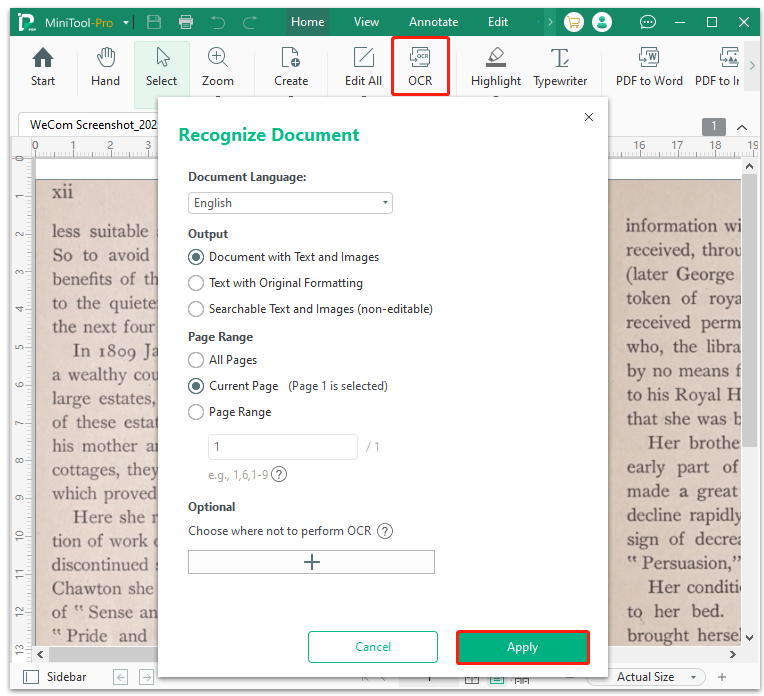Switch to the Annotate tab

pos(434,22)
